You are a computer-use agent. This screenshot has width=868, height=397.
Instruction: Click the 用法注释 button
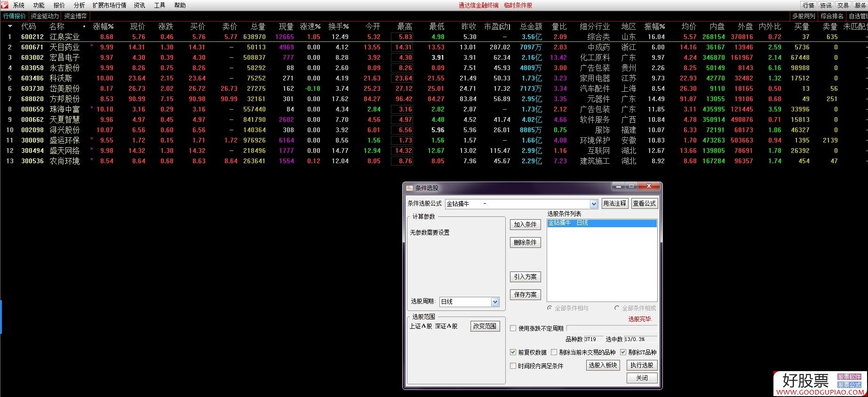point(615,203)
